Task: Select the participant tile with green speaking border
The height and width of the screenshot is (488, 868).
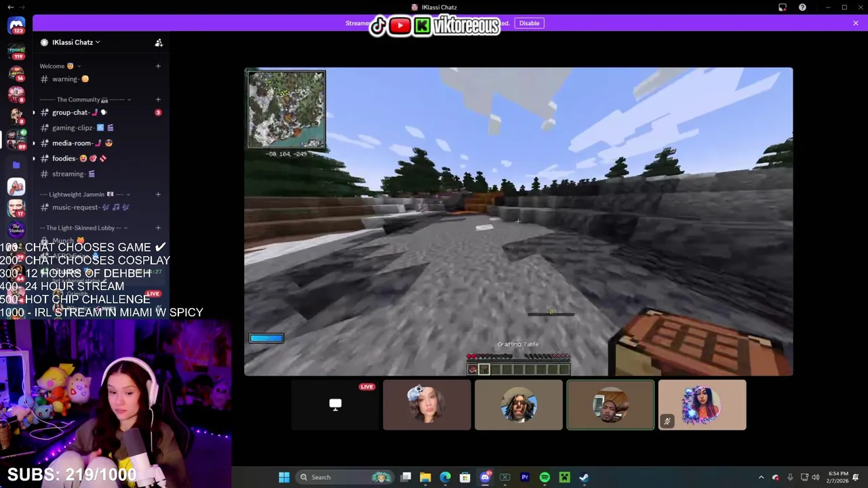Action: click(610, 405)
